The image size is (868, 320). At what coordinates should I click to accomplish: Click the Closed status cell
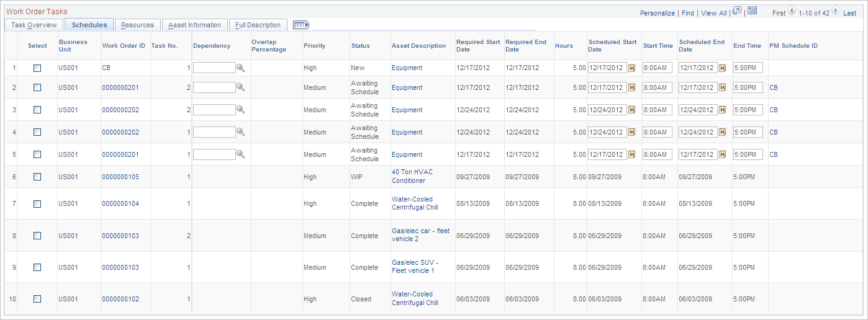click(x=361, y=299)
